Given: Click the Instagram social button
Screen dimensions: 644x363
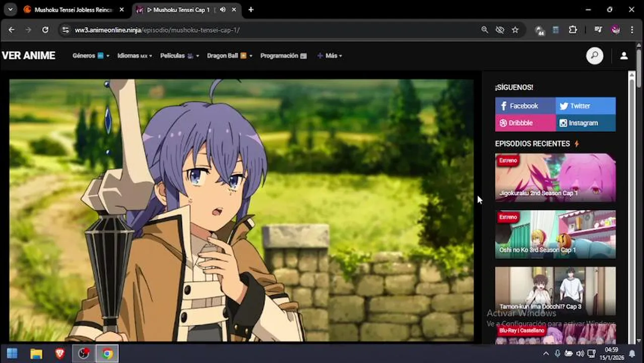Looking at the screenshot, I should coord(586,123).
